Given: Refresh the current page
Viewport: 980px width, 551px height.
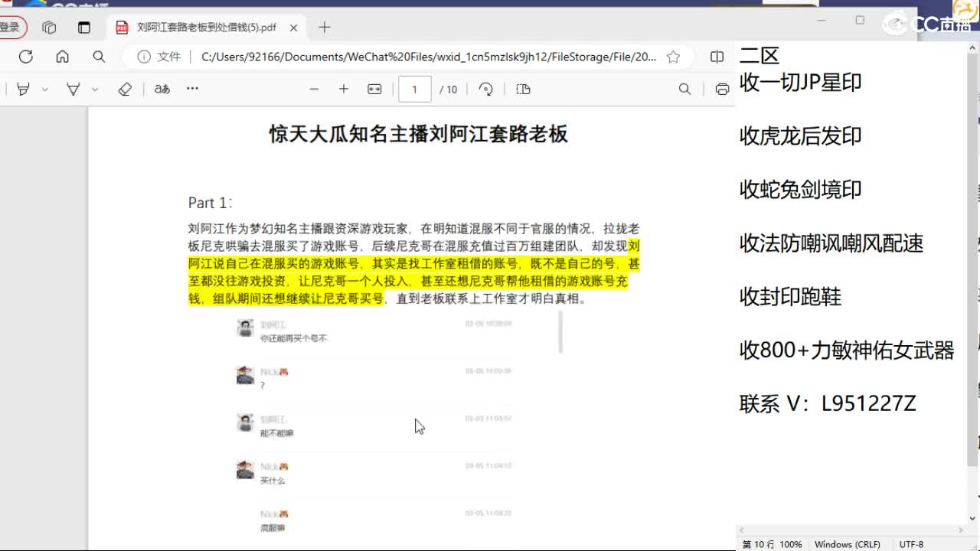Looking at the screenshot, I should coord(24,56).
